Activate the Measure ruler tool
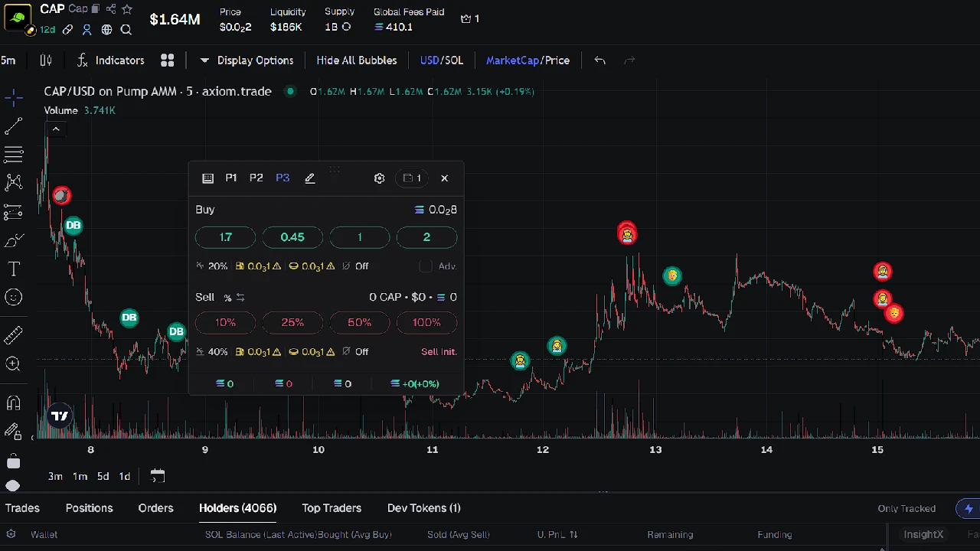 13,334
